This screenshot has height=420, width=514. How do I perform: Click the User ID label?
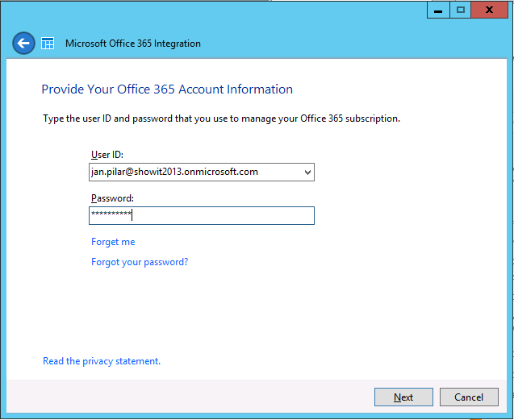point(107,155)
